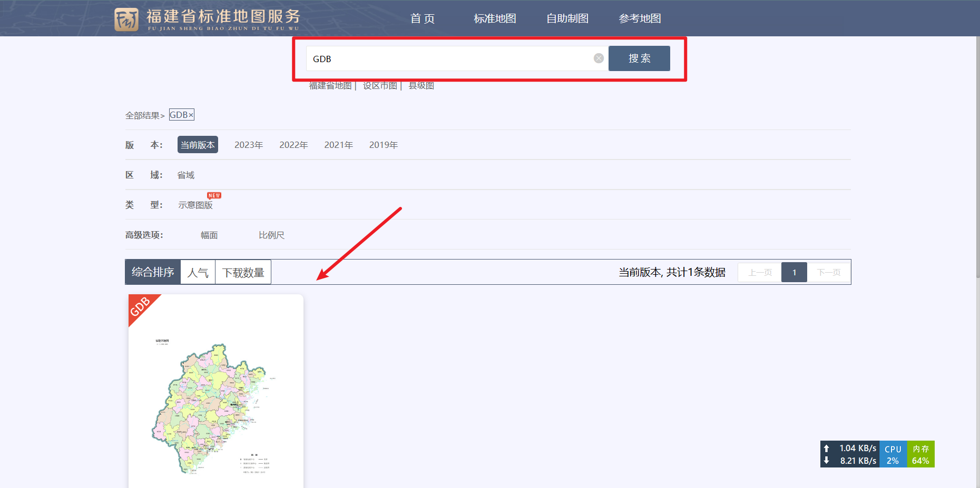Screen dimensions: 980x488
Task: Open the Fujian province GDB map thumbnail
Action: (x=216, y=391)
